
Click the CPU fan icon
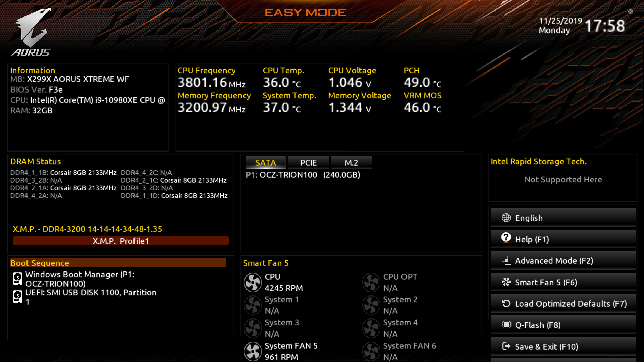pos(253,282)
